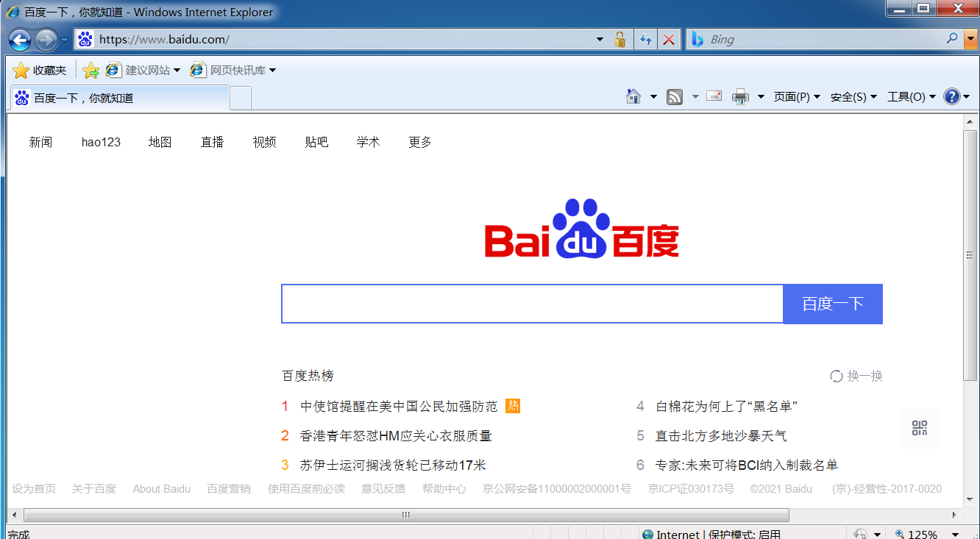The image size is (980, 539).
Task: Select the 百度一下，你就知道 browser tab
Action: coord(120,98)
